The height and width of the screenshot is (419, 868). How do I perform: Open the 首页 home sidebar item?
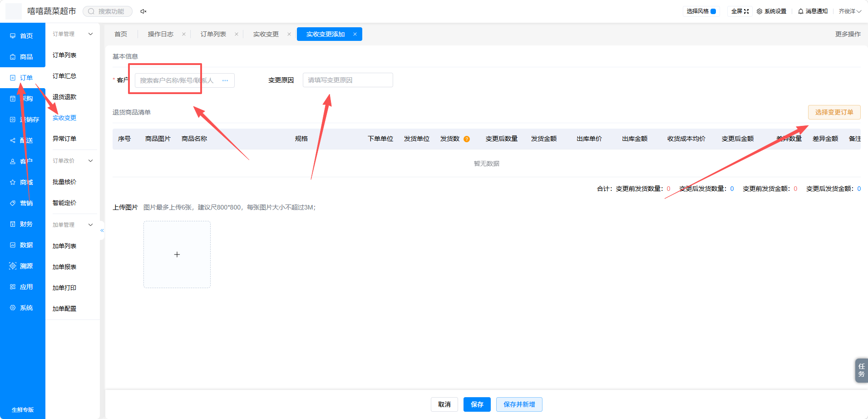(22, 36)
